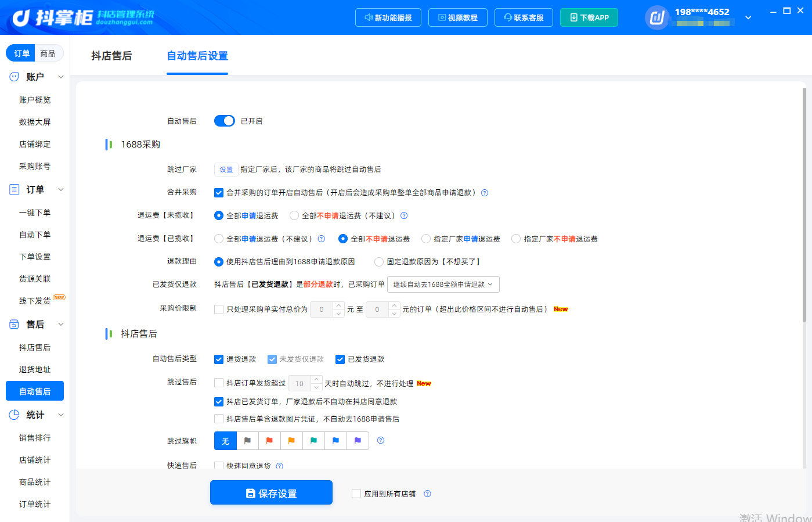Open 数据大屏 in sidebar
The image size is (812, 522).
tap(35, 122)
